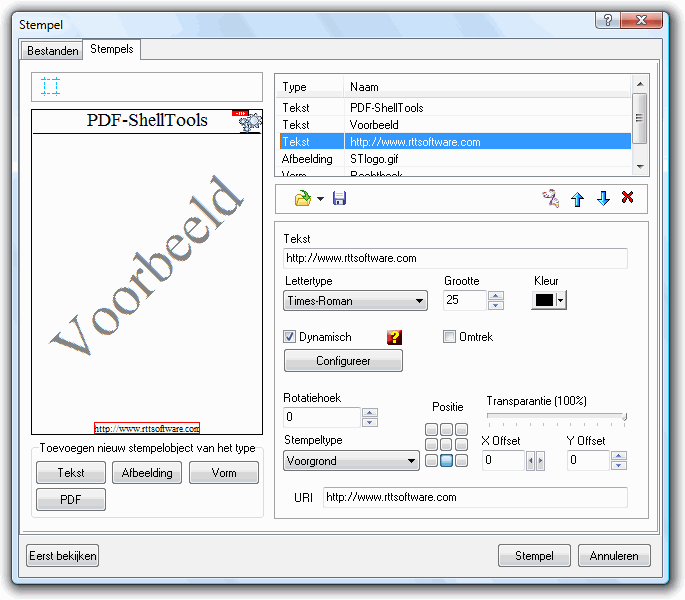Select middle-left position button

[431, 445]
